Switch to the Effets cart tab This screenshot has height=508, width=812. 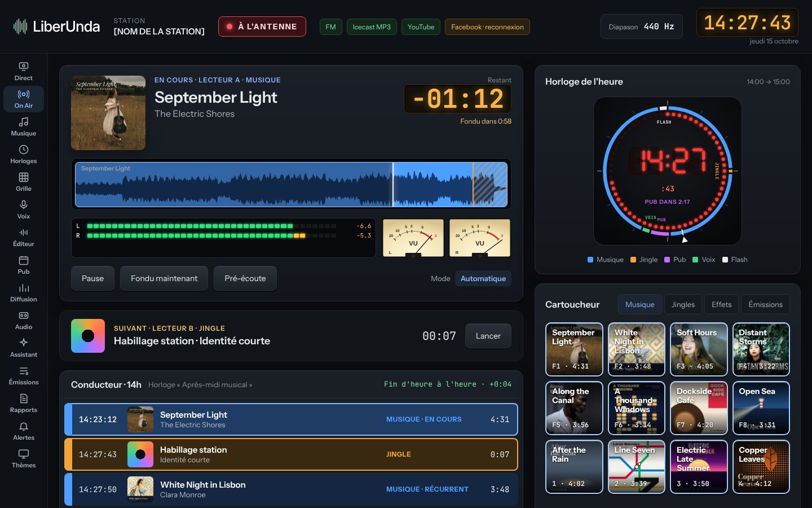[721, 304]
